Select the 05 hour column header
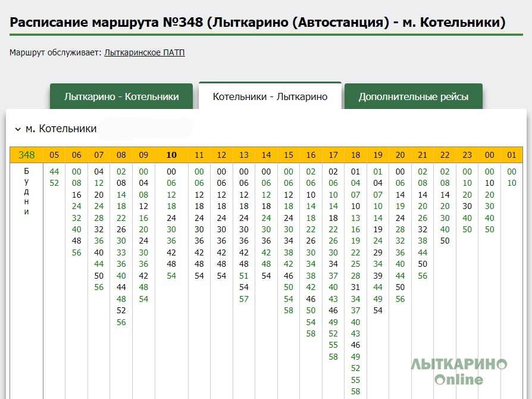 [54, 155]
